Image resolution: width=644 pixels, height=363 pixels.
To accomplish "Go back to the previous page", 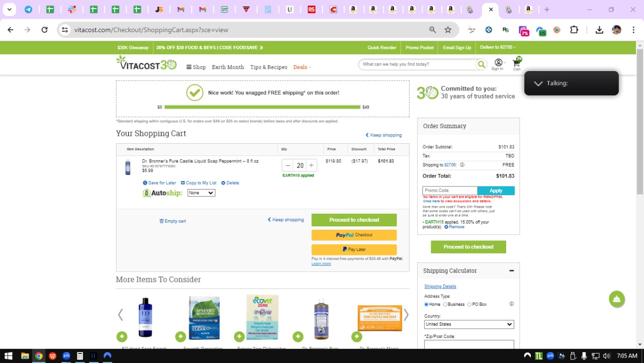I will tap(11, 30).
